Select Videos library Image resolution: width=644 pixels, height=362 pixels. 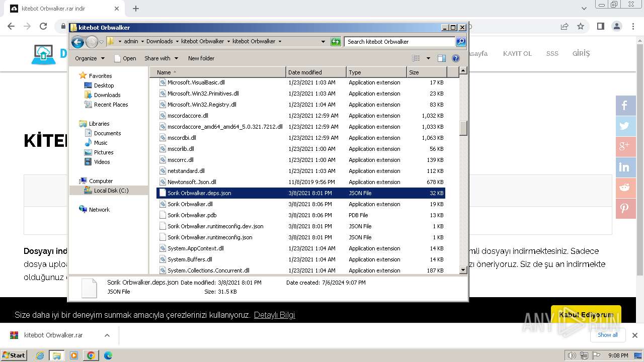click(102, 162)
